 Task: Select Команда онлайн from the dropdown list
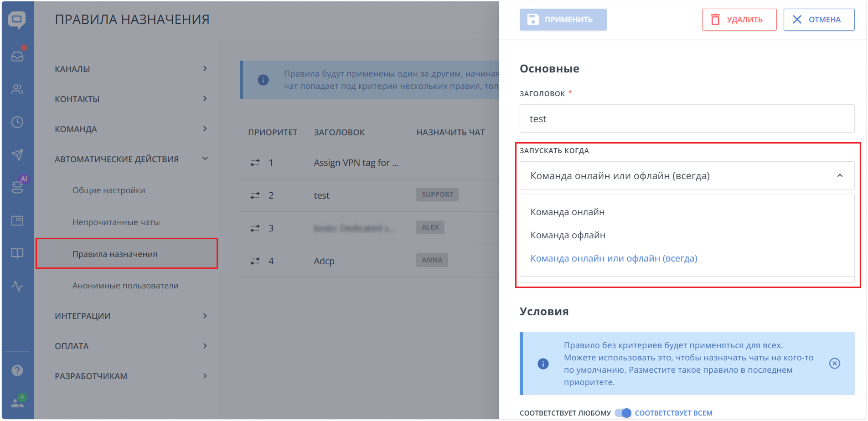tap(568, 211)
